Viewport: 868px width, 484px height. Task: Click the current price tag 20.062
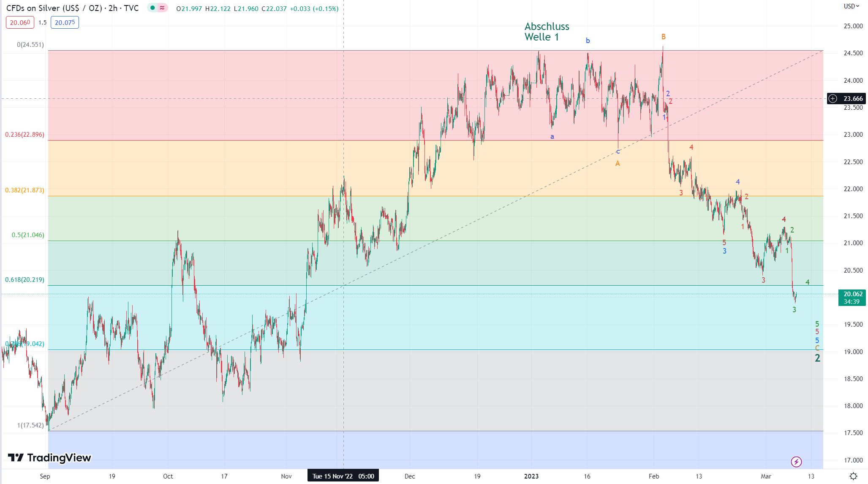pyautogui.click(x=852, y=294)
